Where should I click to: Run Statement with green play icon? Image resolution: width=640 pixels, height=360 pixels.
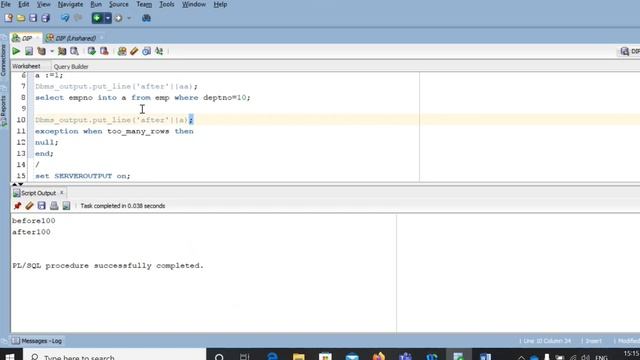[16, 51]
